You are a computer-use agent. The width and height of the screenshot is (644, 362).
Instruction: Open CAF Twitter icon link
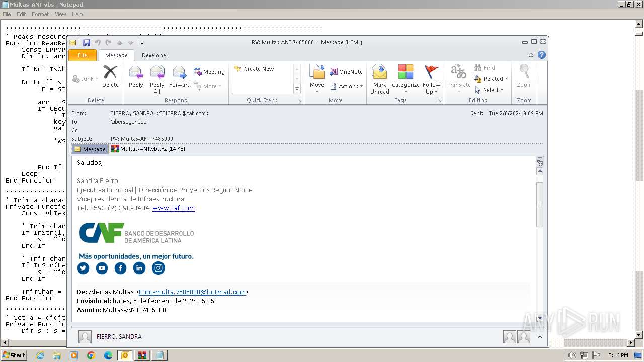click(x=83, y=268)
